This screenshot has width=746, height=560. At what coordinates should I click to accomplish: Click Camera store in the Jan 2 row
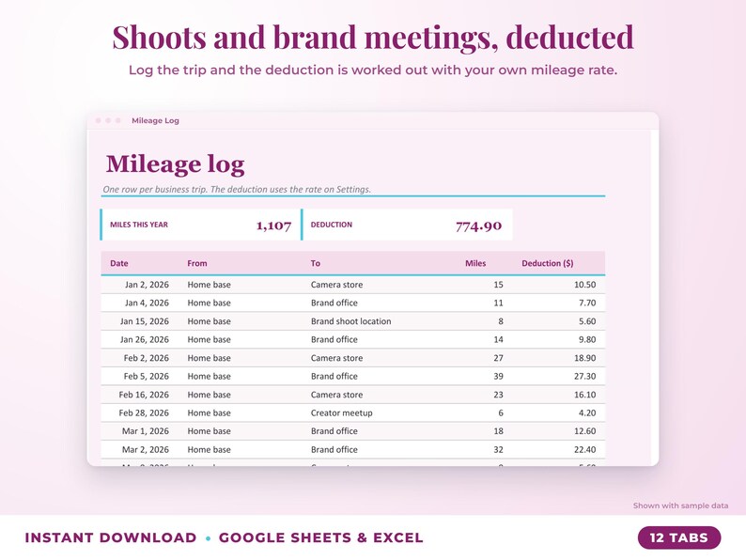336,285
